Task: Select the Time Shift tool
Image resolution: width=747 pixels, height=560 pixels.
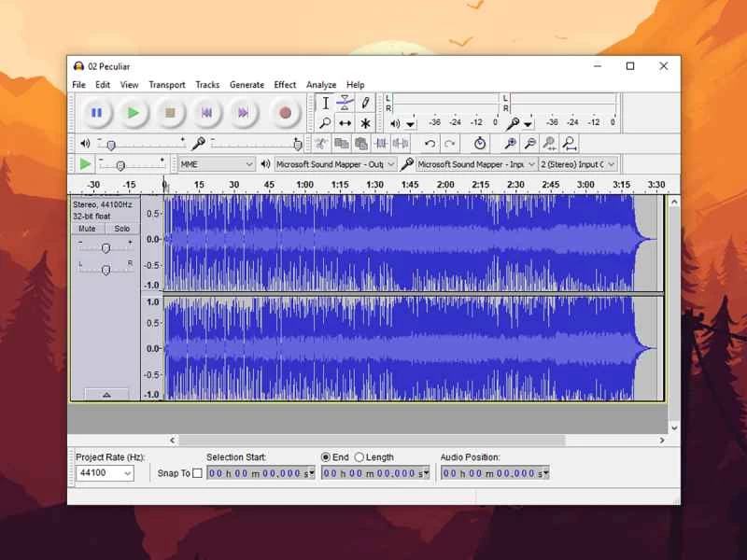Action: pos(345,122)
